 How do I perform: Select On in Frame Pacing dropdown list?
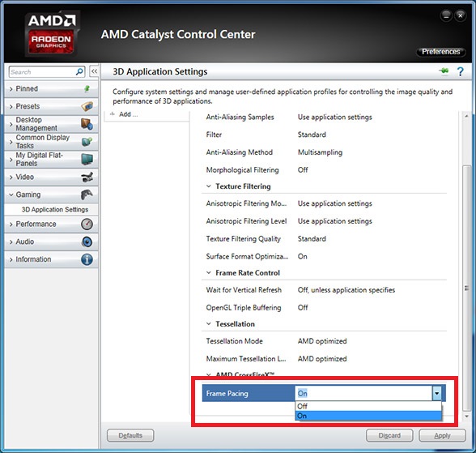click(368, 416)
